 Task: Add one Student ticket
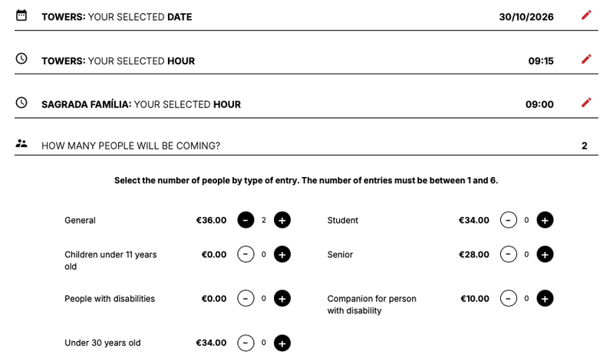click(x=545, y=220)
